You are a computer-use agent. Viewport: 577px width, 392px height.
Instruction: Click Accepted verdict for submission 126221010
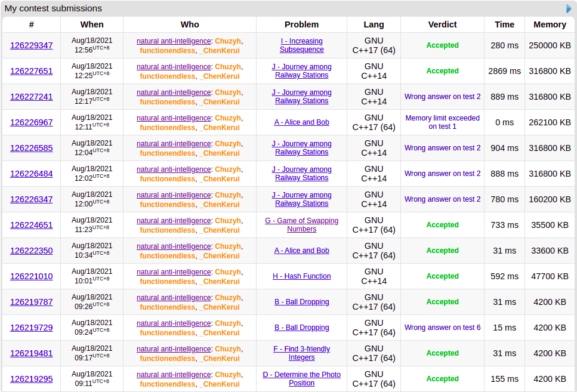pyautogui.click(x=442, y=276)
